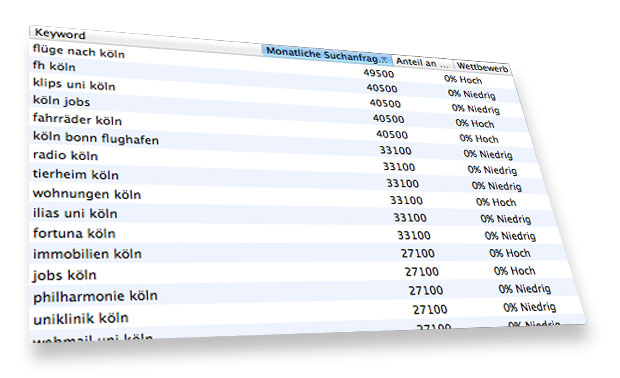Viewport: 620px width, 378px height.
Task: Click "0% Niedrig" in the radio köln row
Action: pos(492,170)
